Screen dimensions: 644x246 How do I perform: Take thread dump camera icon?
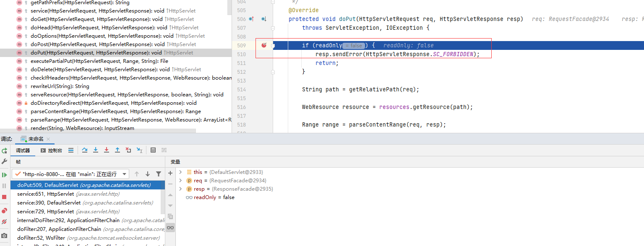(x=4, y=236)
